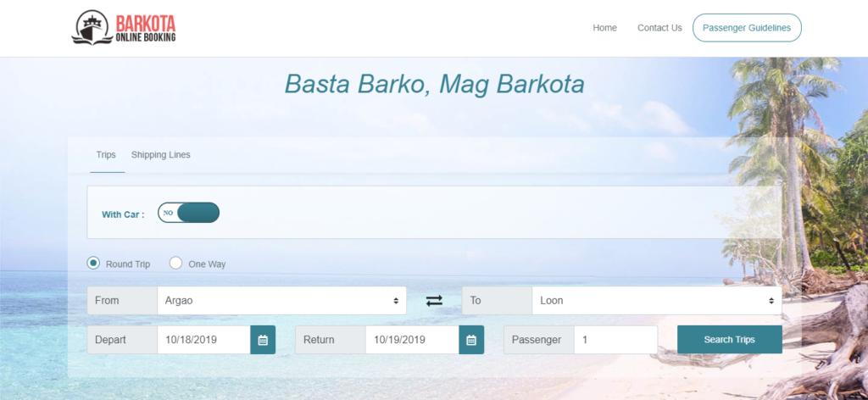Viewport: 868px width, 400px height.
Task: Click the 'With Car :' label
Action: [123, 214]
